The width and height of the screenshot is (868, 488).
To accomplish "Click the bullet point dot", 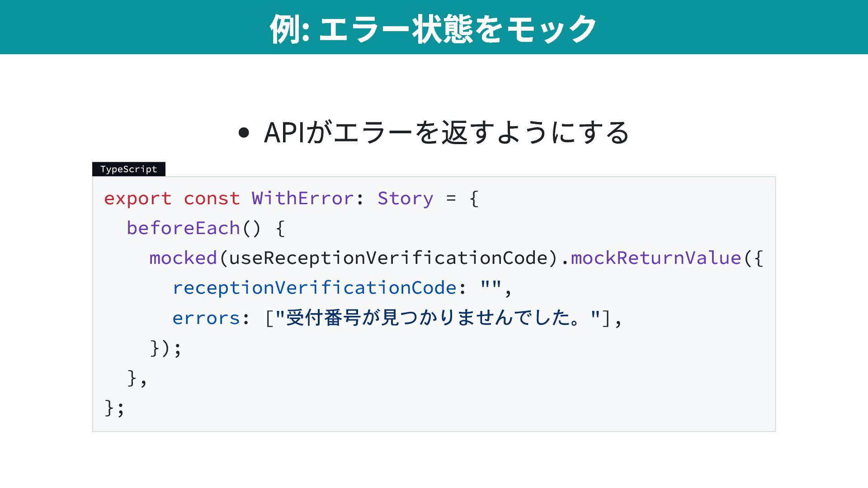I will click(244, 132).
